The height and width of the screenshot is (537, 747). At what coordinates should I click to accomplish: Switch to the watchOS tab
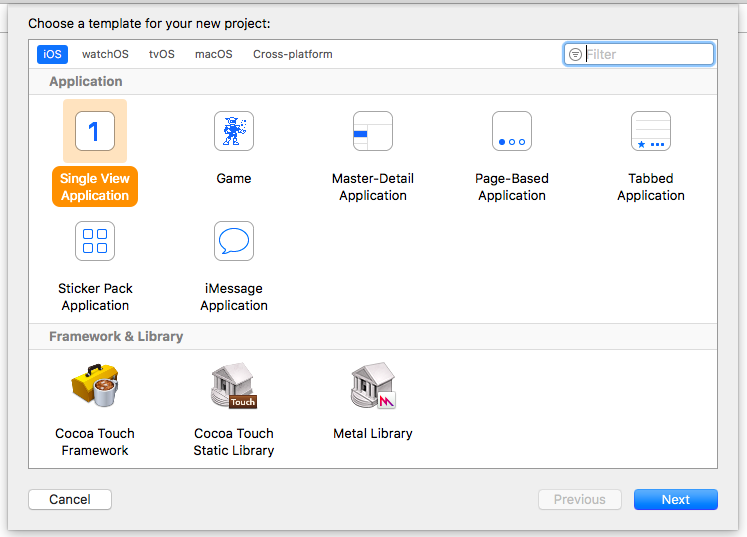coord(105,54)
